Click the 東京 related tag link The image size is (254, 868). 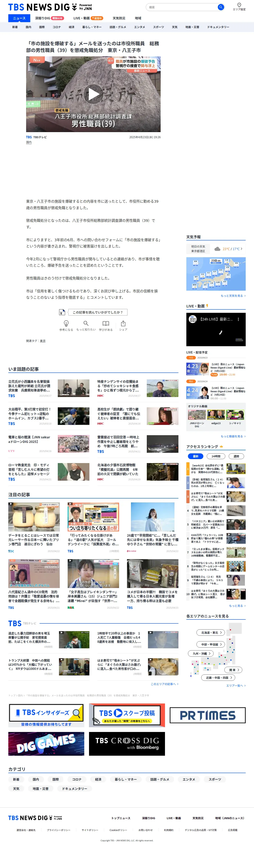coord(43,341)
